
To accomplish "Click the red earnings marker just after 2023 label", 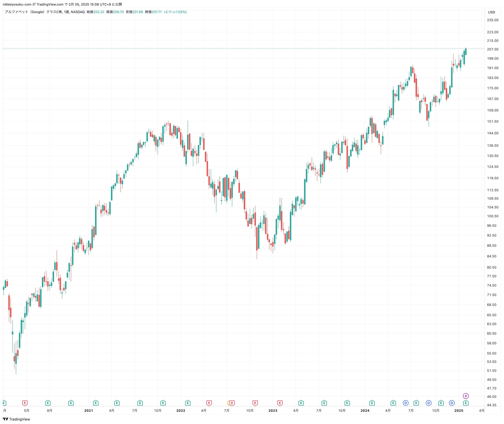I will (280, 403).
